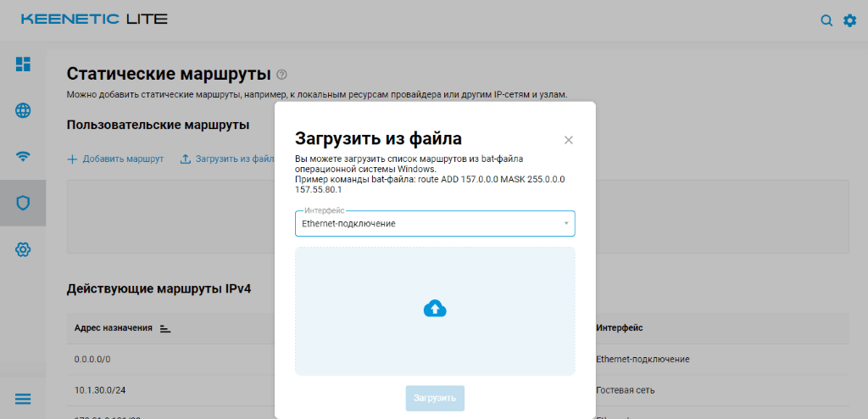Click the Загрузить из файла link

click(227, 159)
